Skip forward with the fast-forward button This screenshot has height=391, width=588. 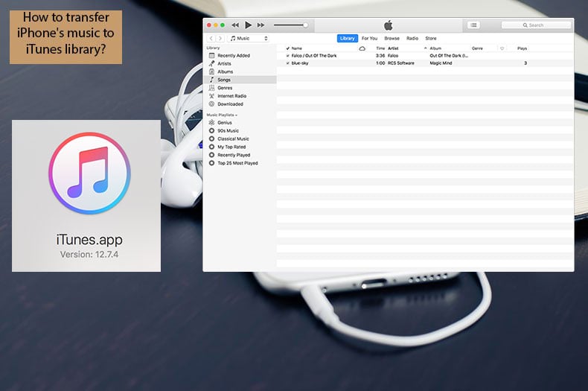tap(261, 25)
